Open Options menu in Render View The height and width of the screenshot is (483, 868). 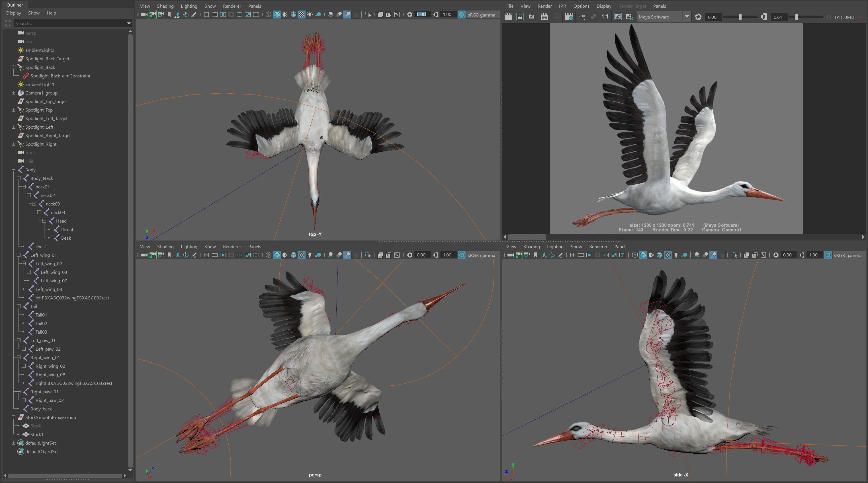(581, 6)
